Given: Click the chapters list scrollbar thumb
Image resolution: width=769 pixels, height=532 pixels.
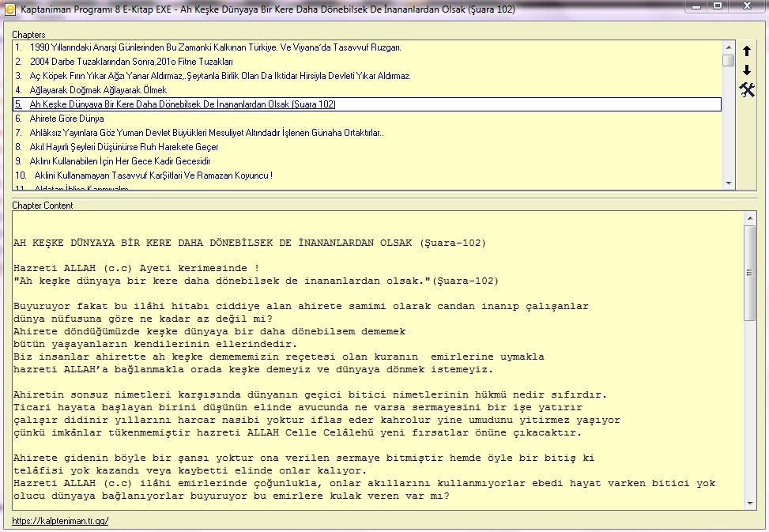Looking at the screenshot, I should [x=728, y=60].
